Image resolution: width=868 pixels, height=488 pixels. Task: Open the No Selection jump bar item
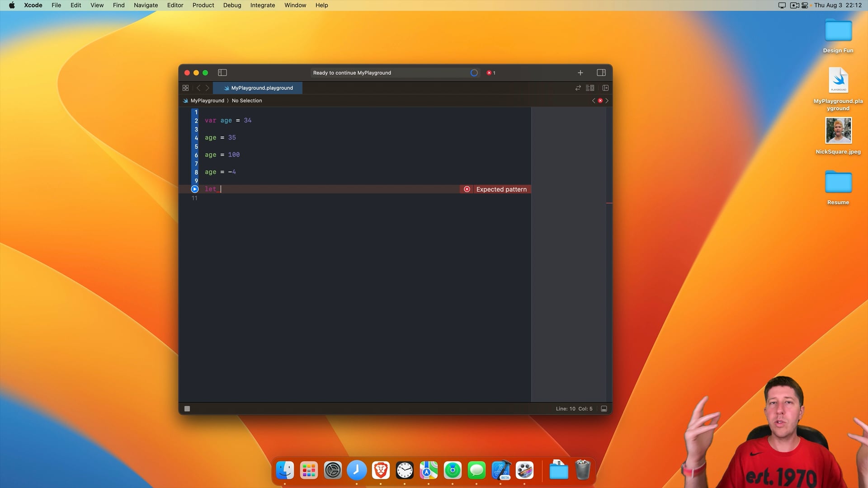coord(247,101)
